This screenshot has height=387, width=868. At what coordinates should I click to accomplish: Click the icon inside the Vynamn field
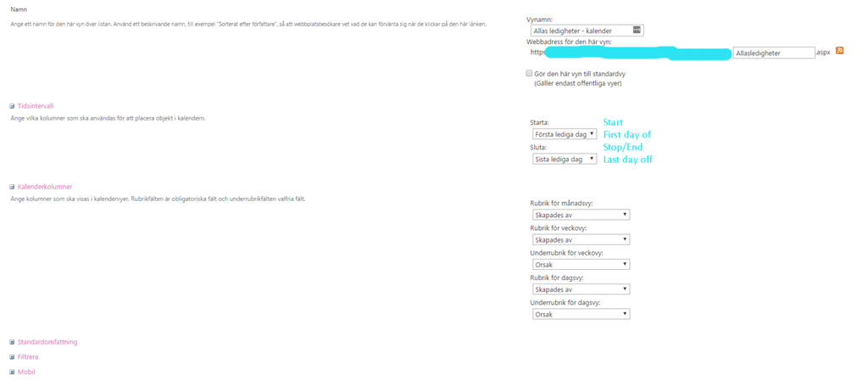click(637, 31)
